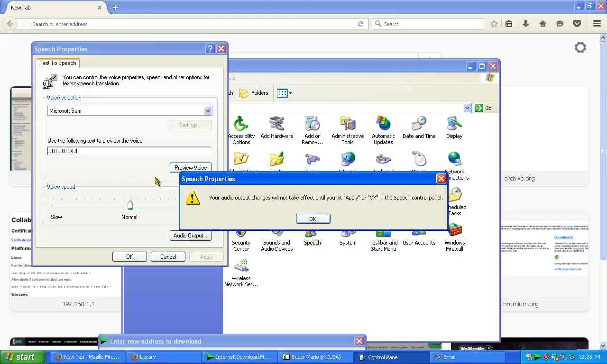Go to Firefox home icon
Viewport: 607px width, 364px height.
tap(543, 24)
